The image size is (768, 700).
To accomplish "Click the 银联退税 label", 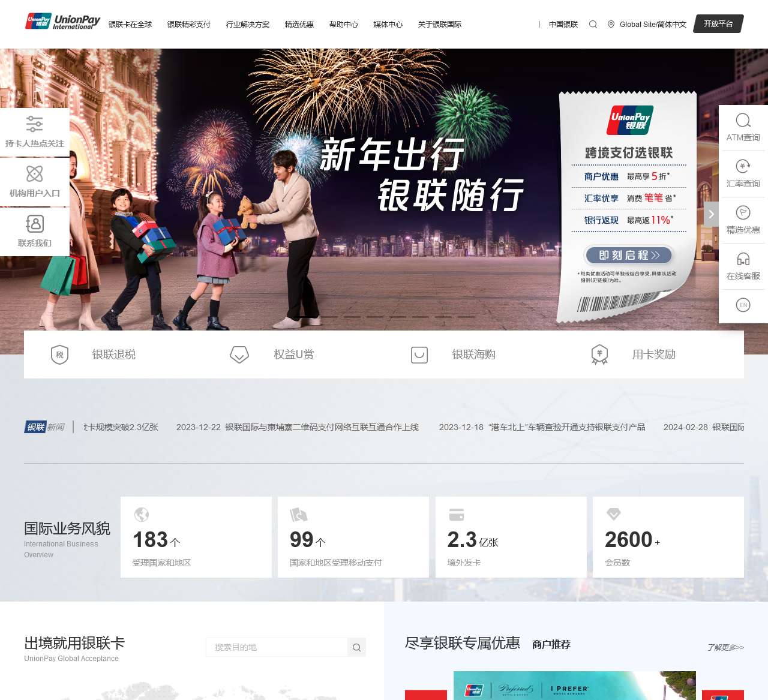I will (114, 354).
